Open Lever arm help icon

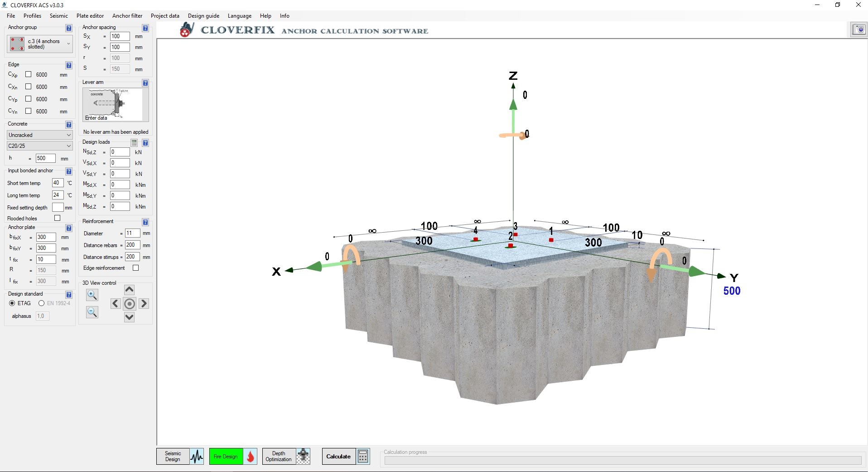[x=145, y=83]
